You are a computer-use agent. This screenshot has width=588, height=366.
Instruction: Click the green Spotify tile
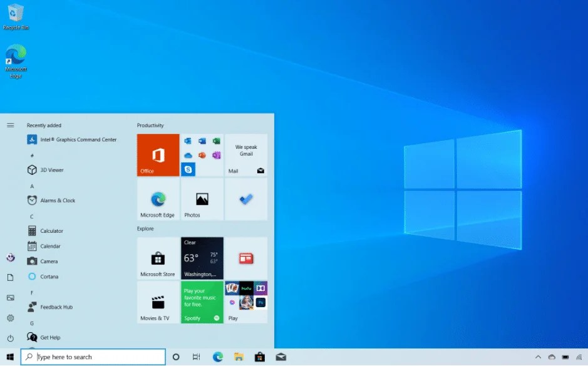pos(202,302)
